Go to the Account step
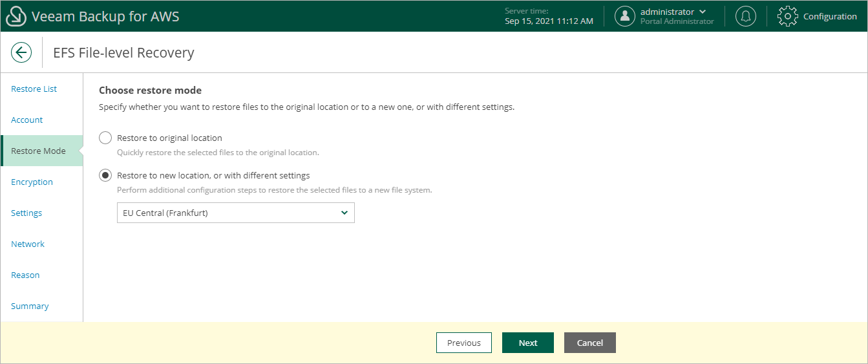Viewport: 868px width, 364px height. 26,120
